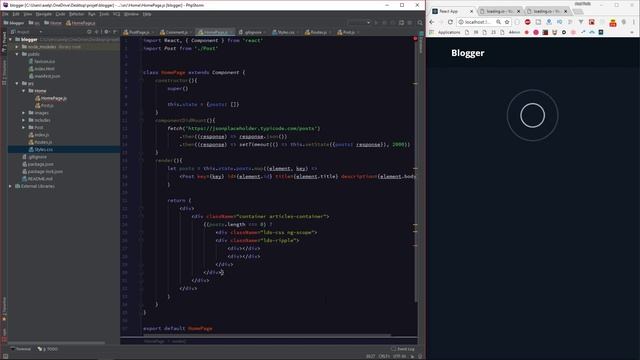
Task: Click the red-orange toolbox extension icon in Chrome
Action: pos(613,23)
